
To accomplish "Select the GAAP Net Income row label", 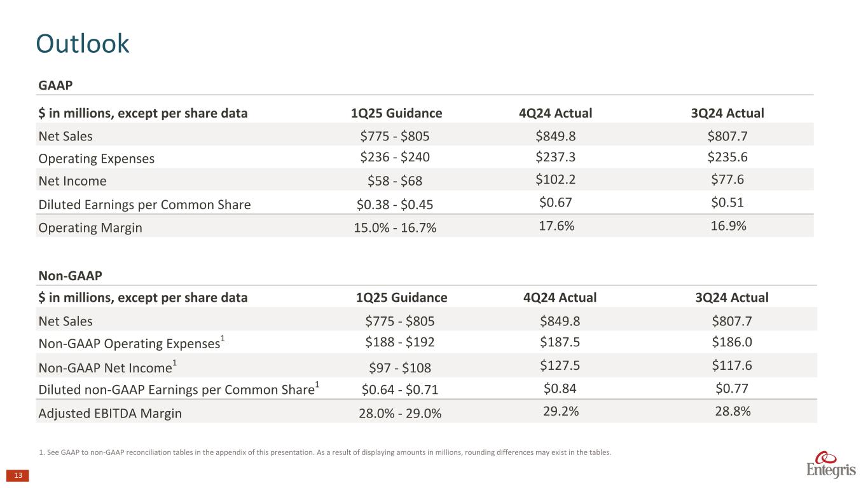I will pos(72,181).
